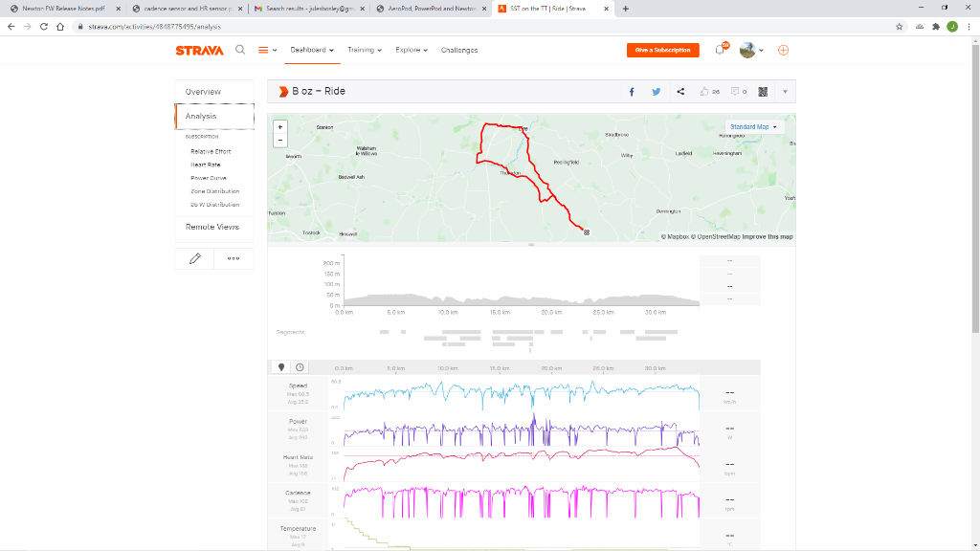Switch to the Overview tab
Viewport: 980px width, 551px height.
coord(203,92)
